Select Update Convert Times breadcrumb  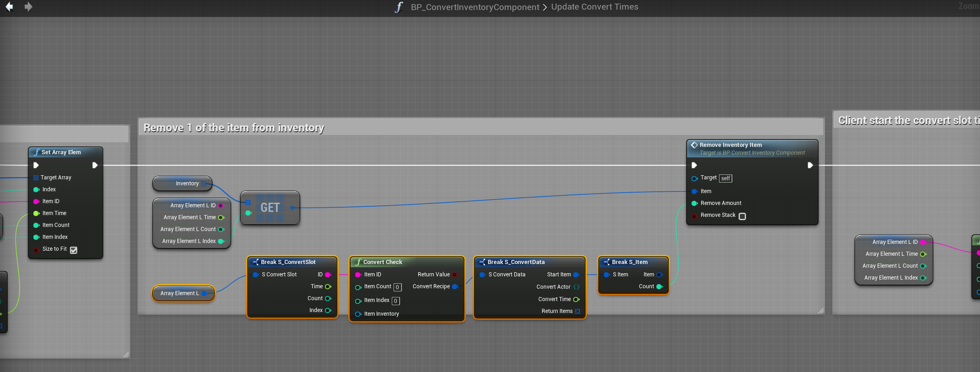[x=594, y=7]
